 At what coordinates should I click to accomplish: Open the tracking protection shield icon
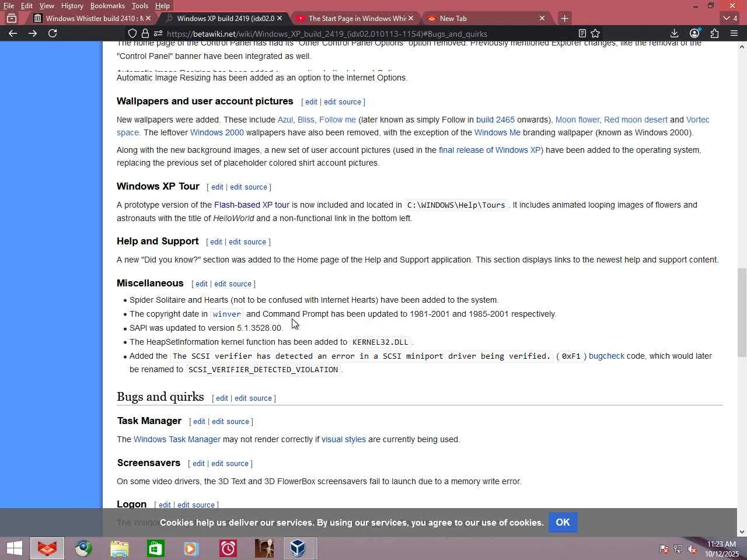(x=132, y=33)
